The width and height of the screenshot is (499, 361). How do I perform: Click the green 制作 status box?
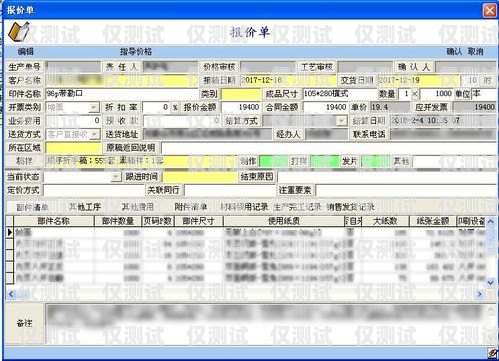coord(273,161)
